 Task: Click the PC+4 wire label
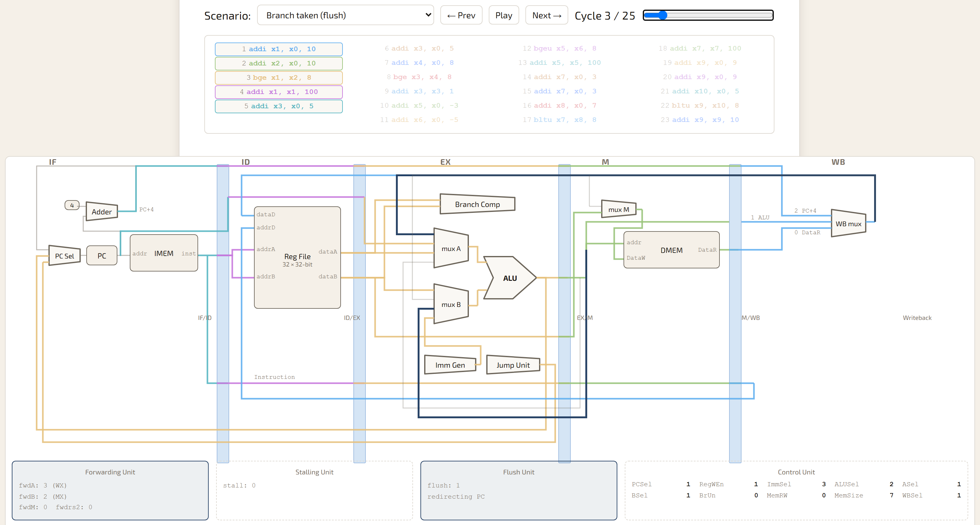pyautogui.click(x=146, y=209)
